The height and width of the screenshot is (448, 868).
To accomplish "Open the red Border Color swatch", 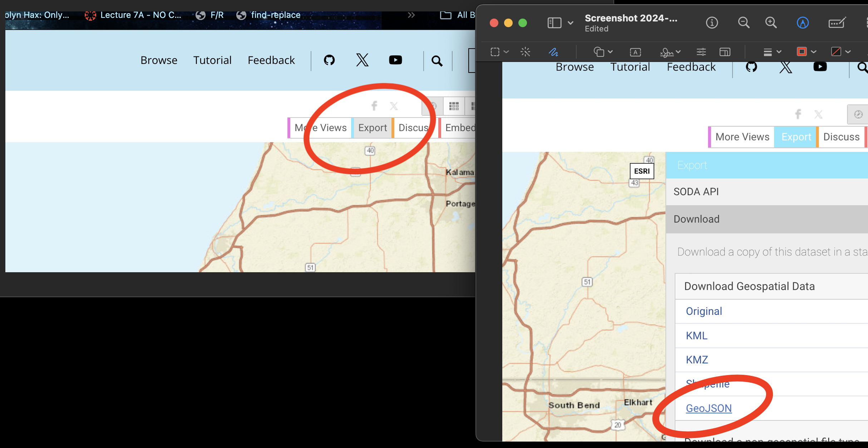I will coord(802,52).
